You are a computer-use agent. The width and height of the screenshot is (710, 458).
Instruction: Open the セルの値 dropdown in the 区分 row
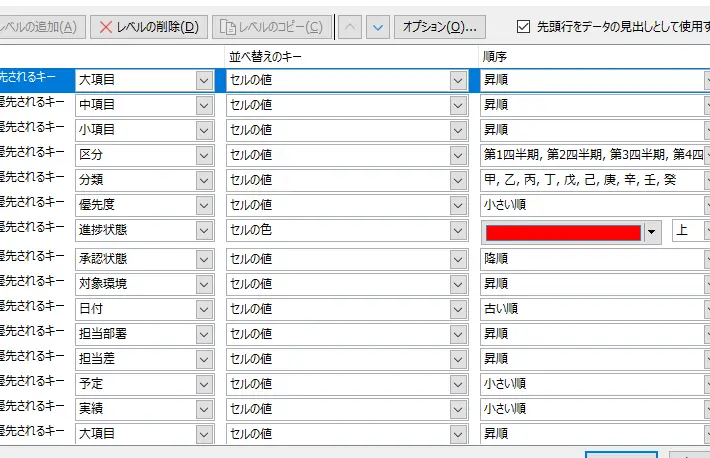tap(347, 155)
